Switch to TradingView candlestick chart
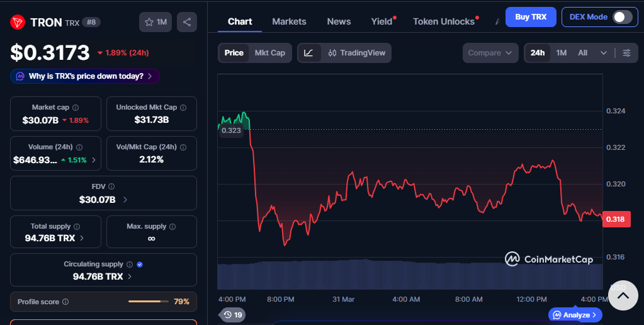This screenshot has height=325, width=644. 356,53
